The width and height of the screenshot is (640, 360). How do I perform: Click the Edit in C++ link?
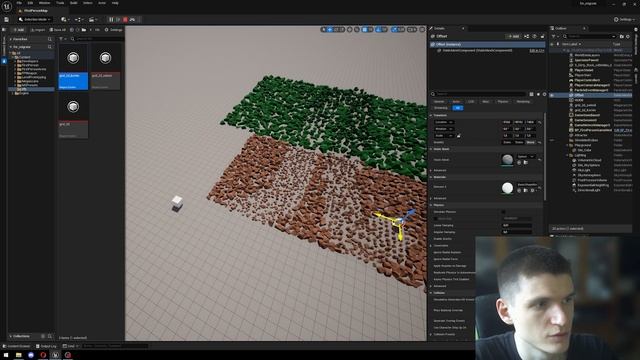(537, 51)
